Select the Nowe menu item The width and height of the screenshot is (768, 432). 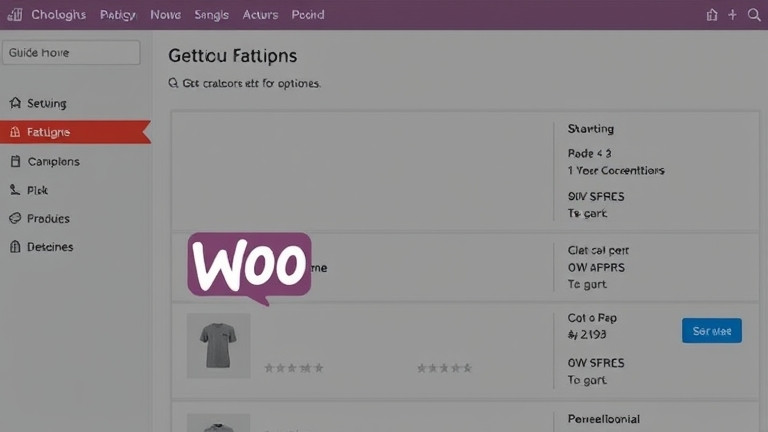pos(166,15)
